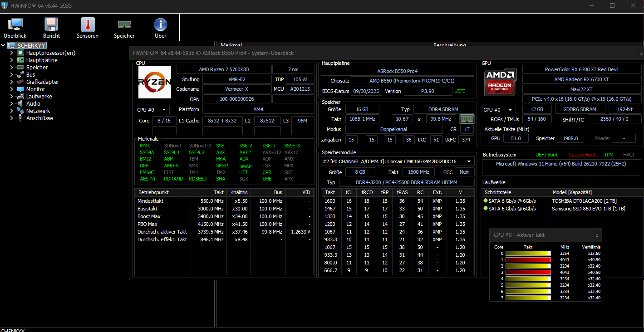This screenshot has height=332, width=644.
Task: Click the Anschlüsse ports tree icon
Action: 21,118
